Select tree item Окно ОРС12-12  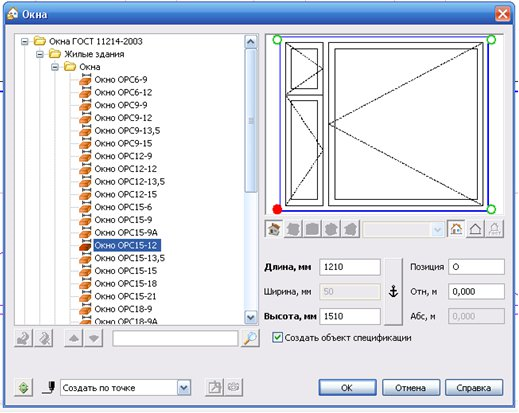click(x=125, y=169)
